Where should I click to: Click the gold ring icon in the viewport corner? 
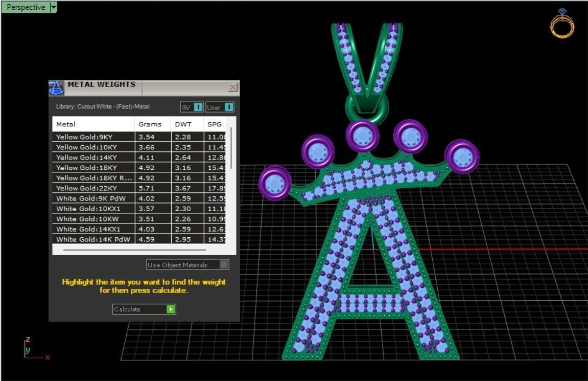tap(562, 24)
